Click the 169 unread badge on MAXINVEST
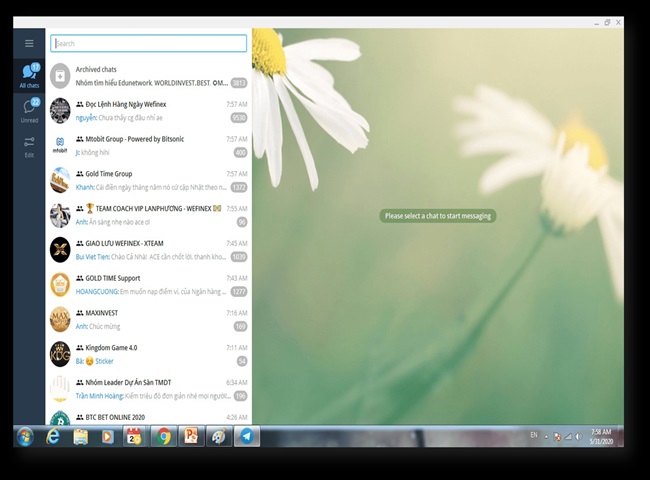Viewport: 650px width, 480px height. click(x=240, y=327)
